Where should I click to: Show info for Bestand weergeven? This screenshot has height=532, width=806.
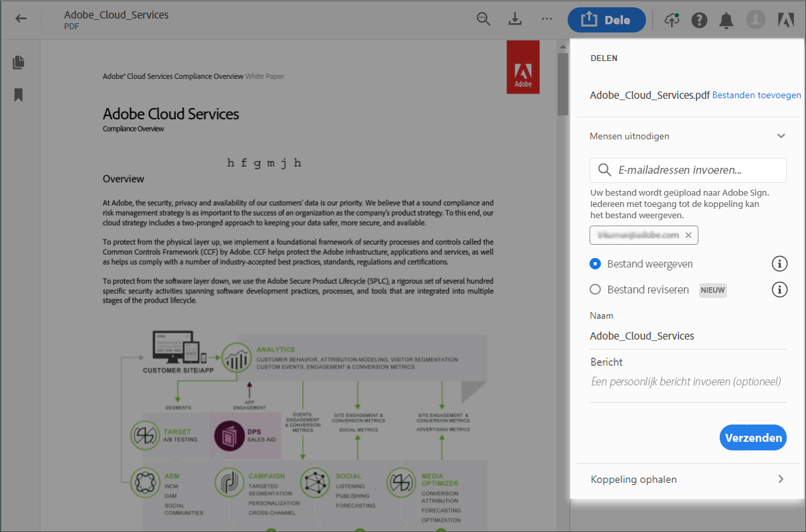(x=779, y=264)
